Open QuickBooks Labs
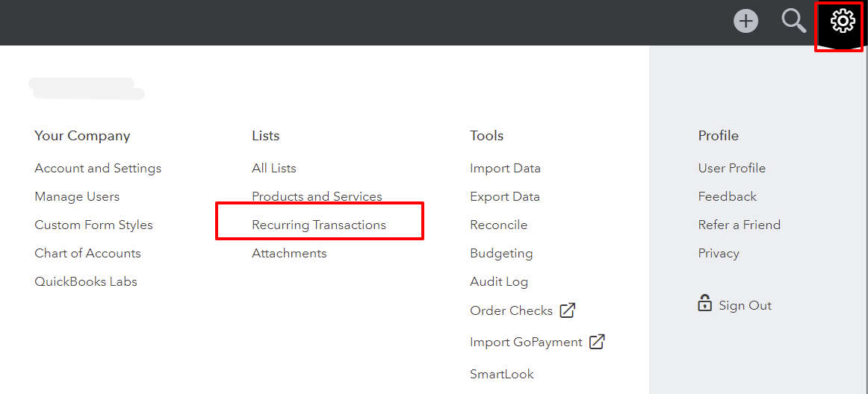868x394 pixels. (86, 281)
